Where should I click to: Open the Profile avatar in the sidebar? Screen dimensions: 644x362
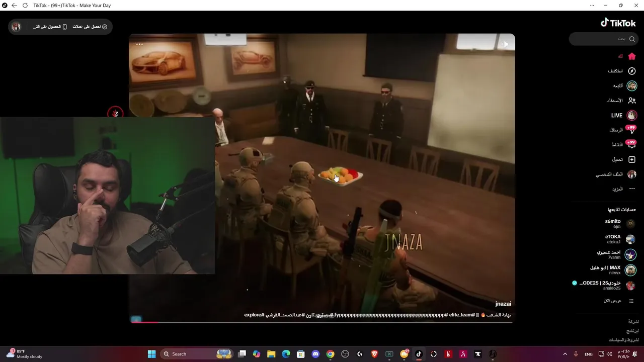coord(632,174)
